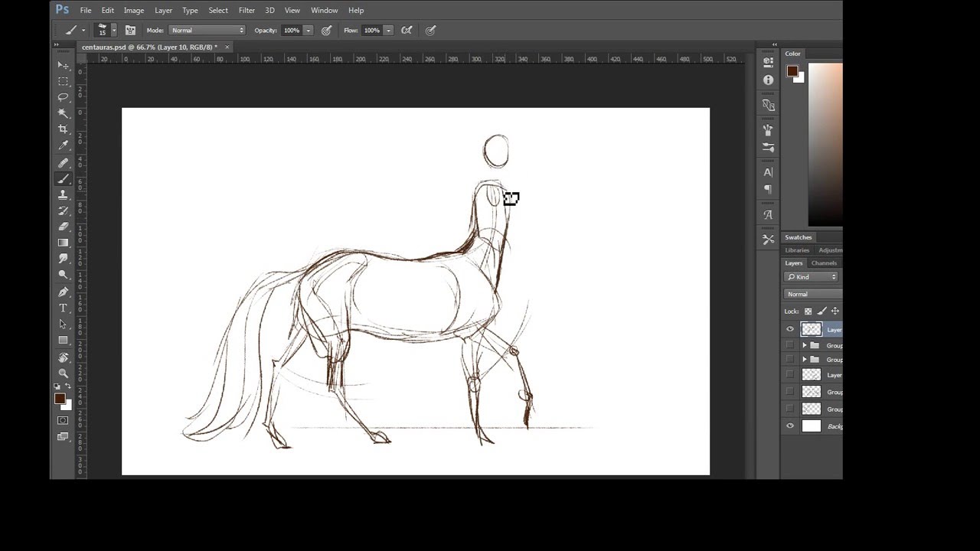Select the Zoom tool in toolbar

click(x=63, y=373)
